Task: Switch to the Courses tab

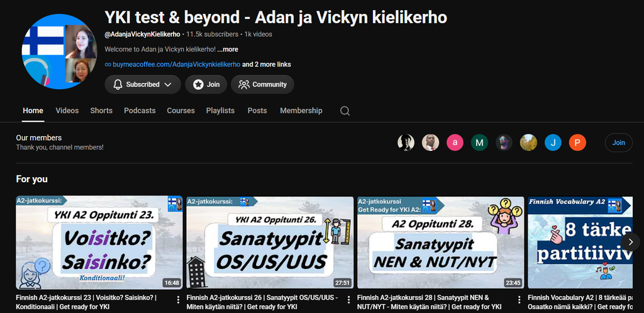Action: click(180, 111)
